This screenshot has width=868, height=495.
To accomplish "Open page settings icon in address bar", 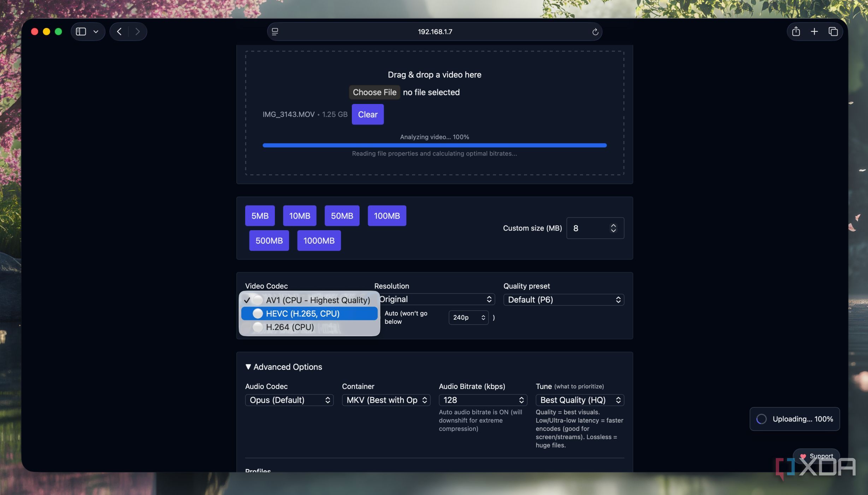I will (x=275, y=31).
